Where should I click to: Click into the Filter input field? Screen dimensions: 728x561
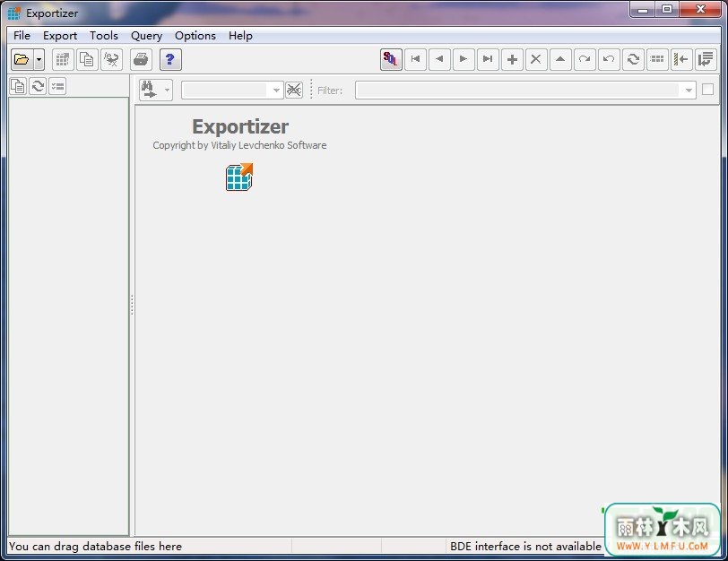[519, 90]
